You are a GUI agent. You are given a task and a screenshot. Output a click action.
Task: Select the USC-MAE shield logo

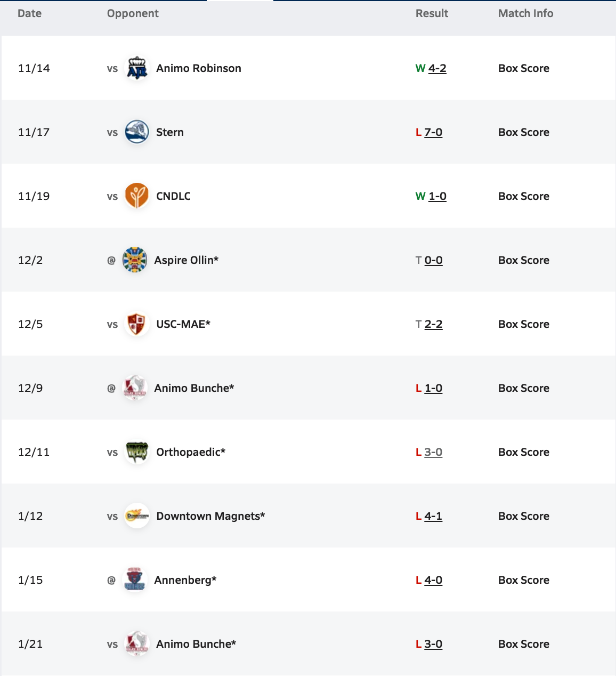(137, 324)
